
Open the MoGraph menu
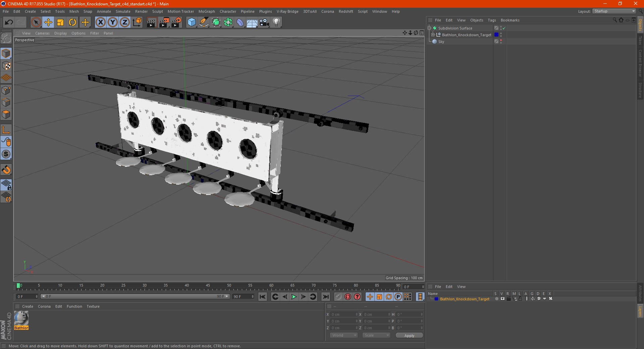pos(207,11)
